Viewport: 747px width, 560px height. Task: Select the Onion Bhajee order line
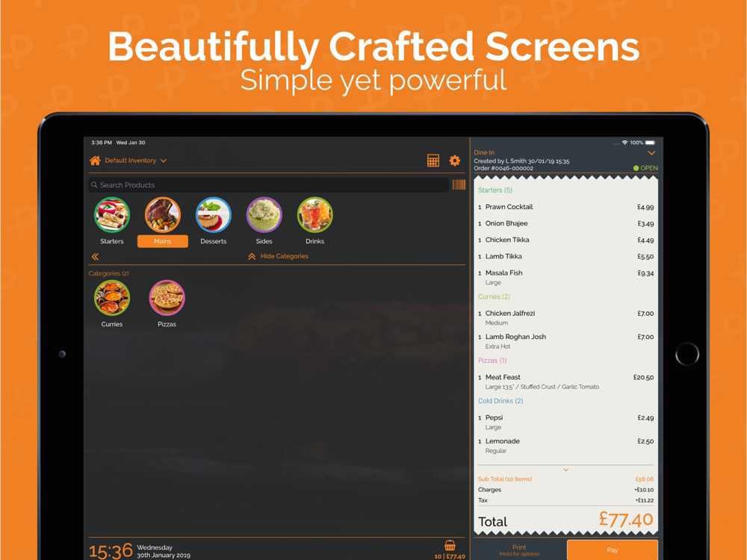tap(566, 223)
